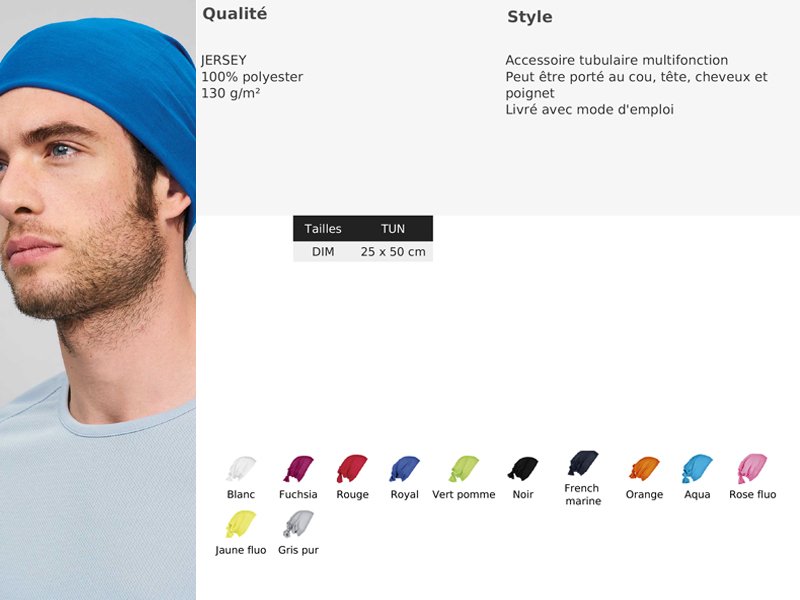Viewport: 800px width, 600px height.
Task: Click the Style section heading
Action: click(529, 17)
